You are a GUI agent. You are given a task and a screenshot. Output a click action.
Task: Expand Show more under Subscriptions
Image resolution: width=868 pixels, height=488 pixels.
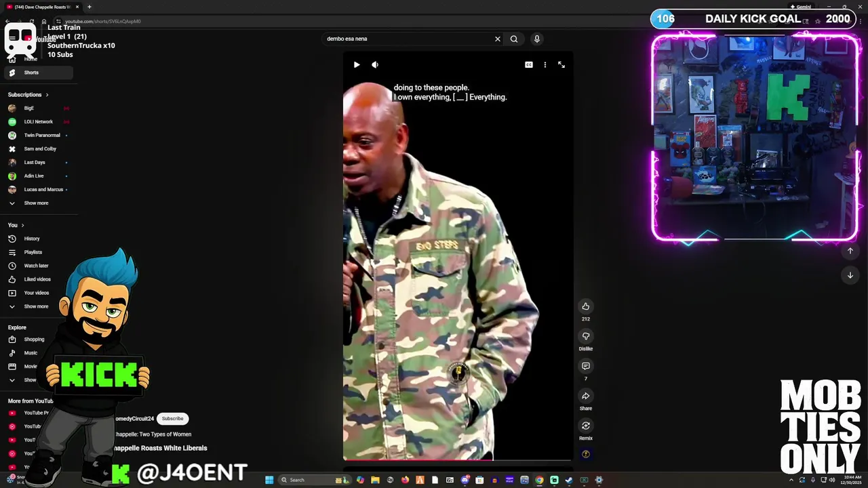point(37,203)
